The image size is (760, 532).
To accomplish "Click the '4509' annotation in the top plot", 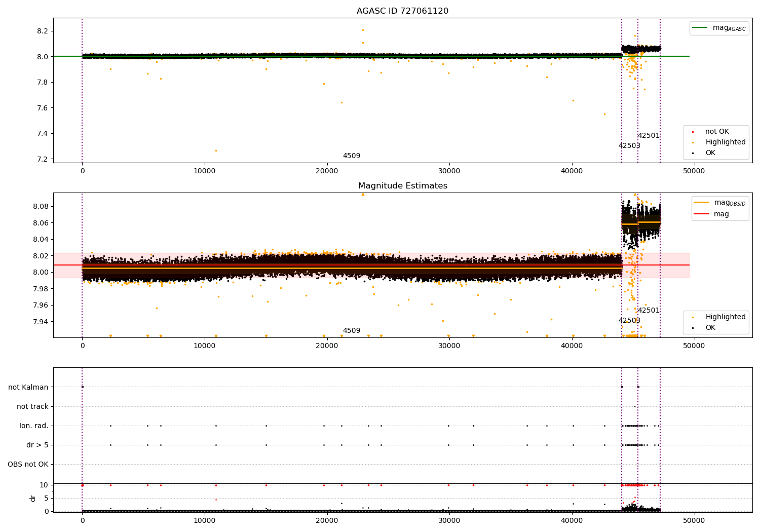I will coord(352,156).
